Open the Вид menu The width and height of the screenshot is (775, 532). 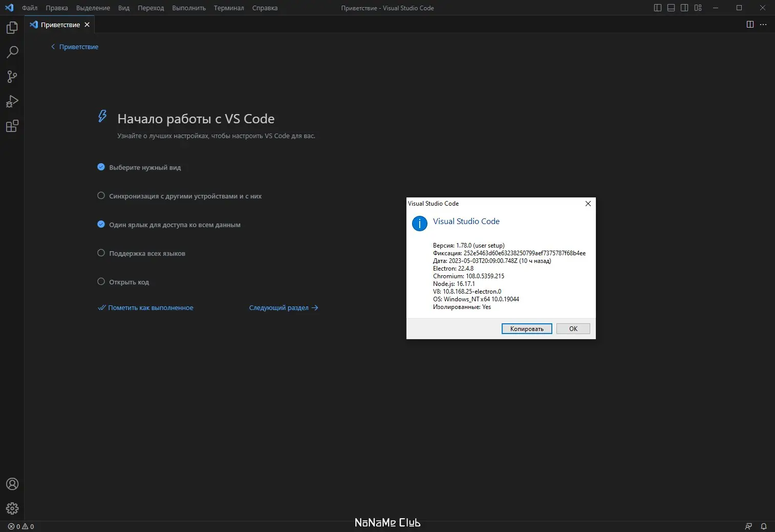click(124, 8)
